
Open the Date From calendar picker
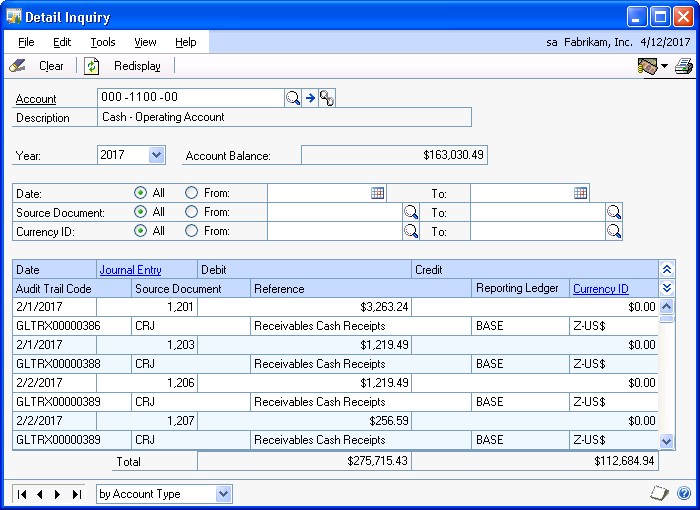click(x=377, y=193)
